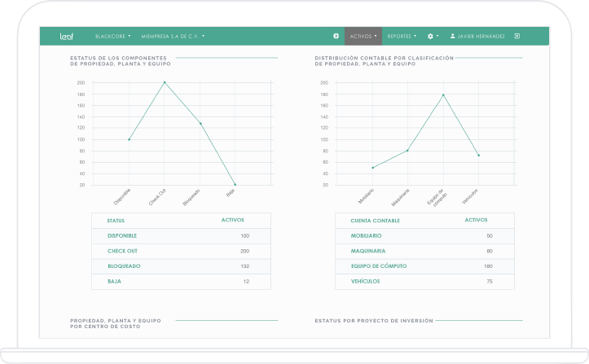This screenshot has height=364, width=589.
Task: Open the Reportes dropdown menu
Action: (402, 37)
